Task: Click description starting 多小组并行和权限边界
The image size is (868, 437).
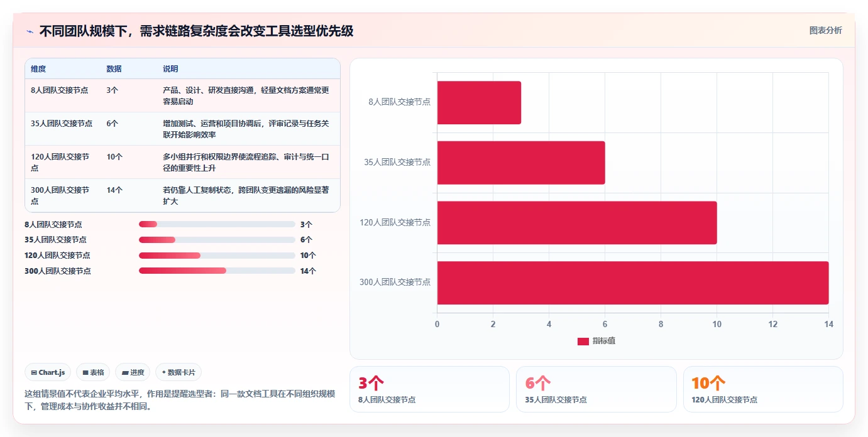Action: 246,163
